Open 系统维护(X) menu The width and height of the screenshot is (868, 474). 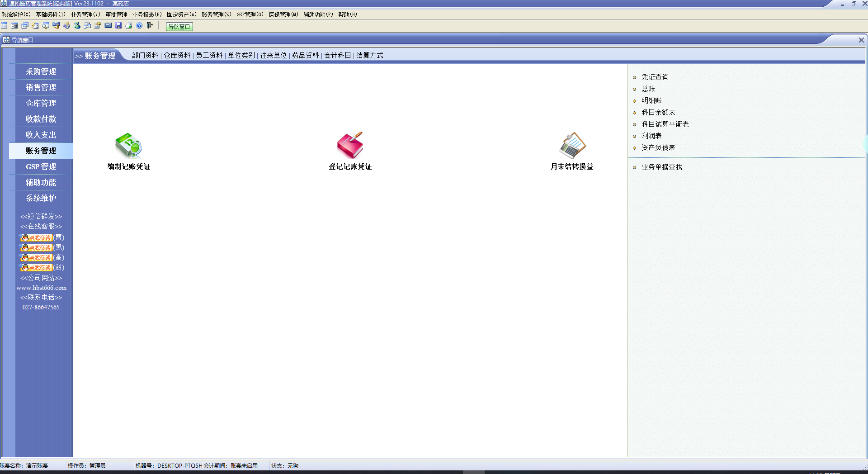(x=16, y=14)
